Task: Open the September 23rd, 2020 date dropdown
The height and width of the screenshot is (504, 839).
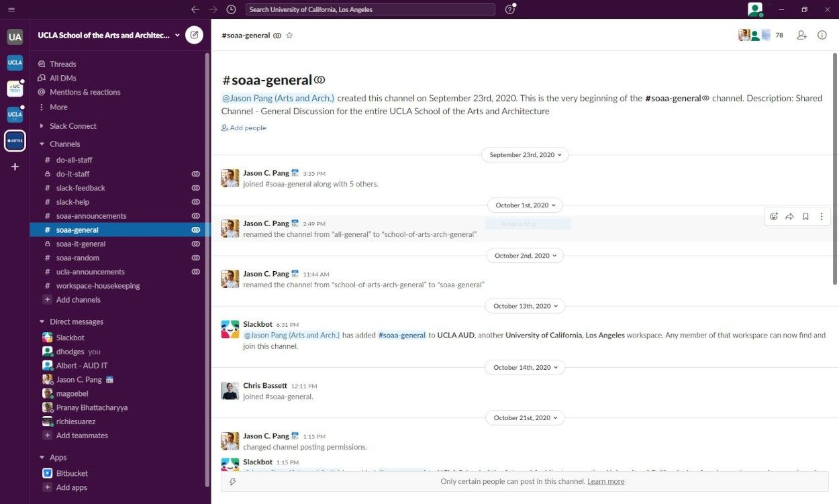Action: click(x=525, y=154)
